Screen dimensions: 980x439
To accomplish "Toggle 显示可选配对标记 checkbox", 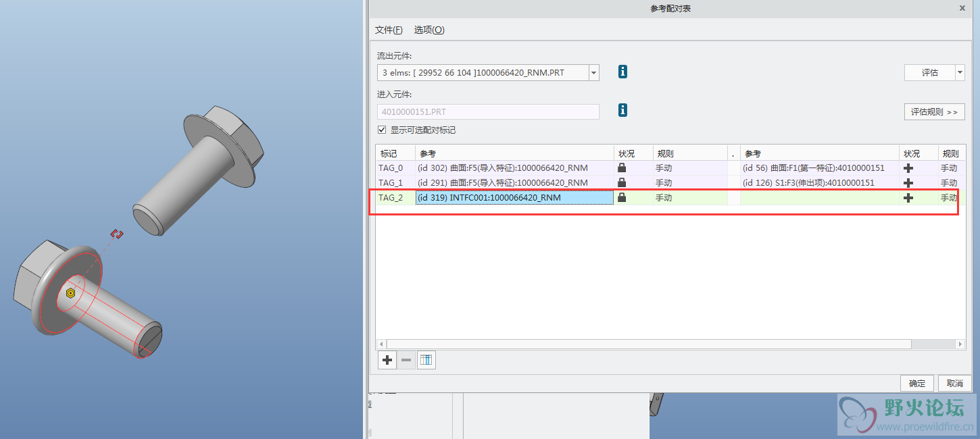I will point(383,130).
